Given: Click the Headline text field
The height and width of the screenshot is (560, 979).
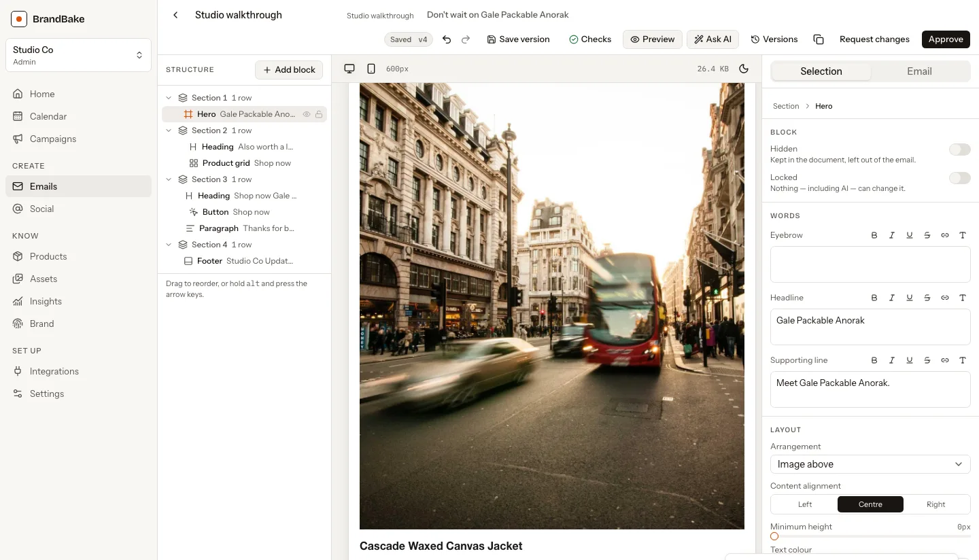Looking at the screenshot, I should (870, 327).
